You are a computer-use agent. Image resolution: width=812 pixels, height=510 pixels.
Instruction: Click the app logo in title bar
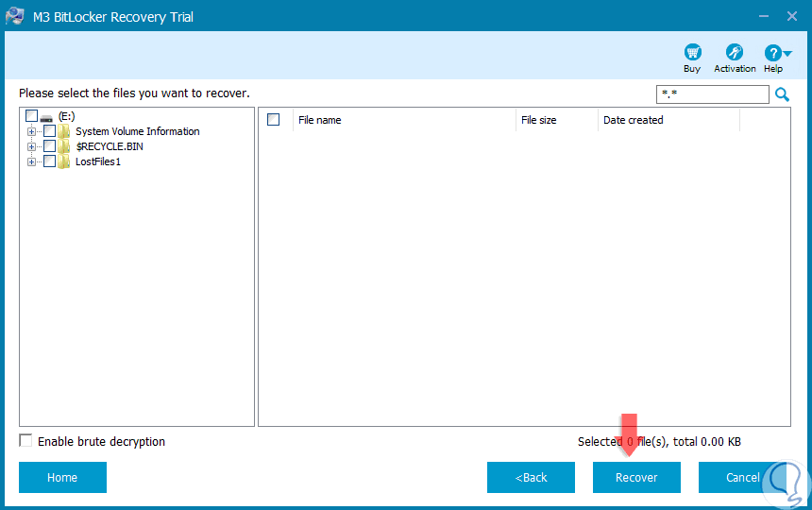[14, 16]
